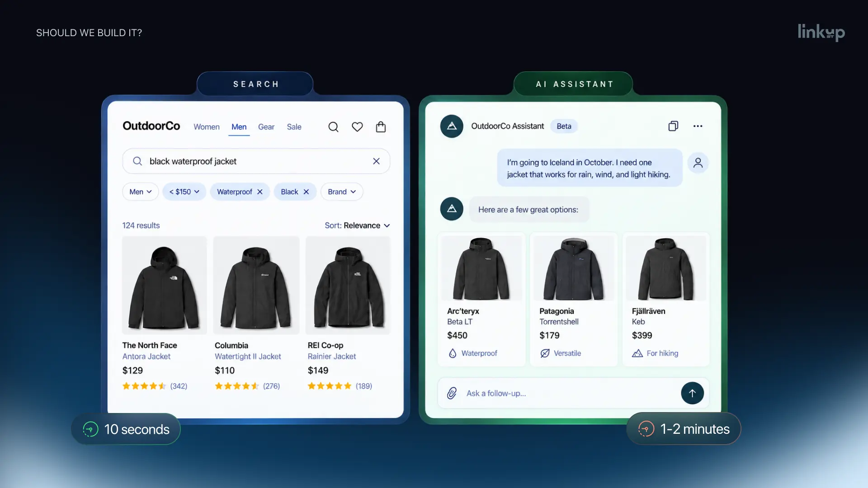Click the search magnifier icon in OutdoorCo header
Viewport: 868px width, 488px height.
333,127
